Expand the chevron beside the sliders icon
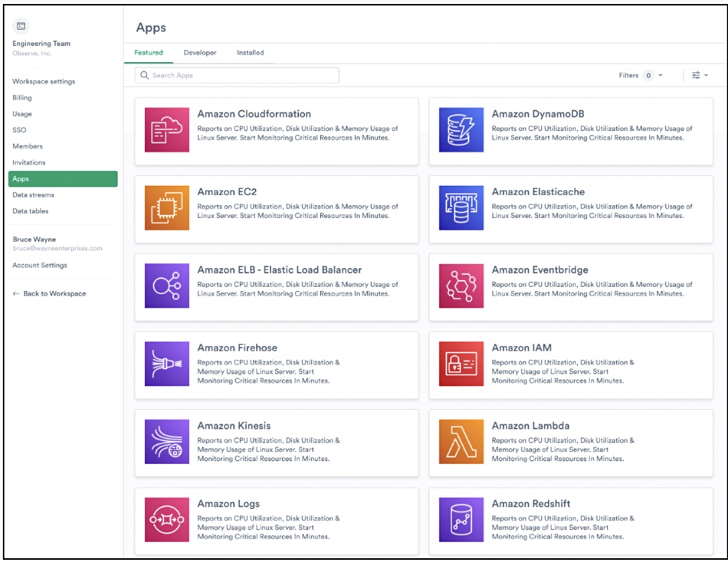The height and width of the screenshot is (562, 728). pos(707,75)
